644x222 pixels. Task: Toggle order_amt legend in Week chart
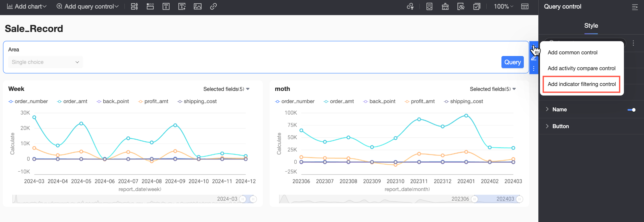click(72, 101)
